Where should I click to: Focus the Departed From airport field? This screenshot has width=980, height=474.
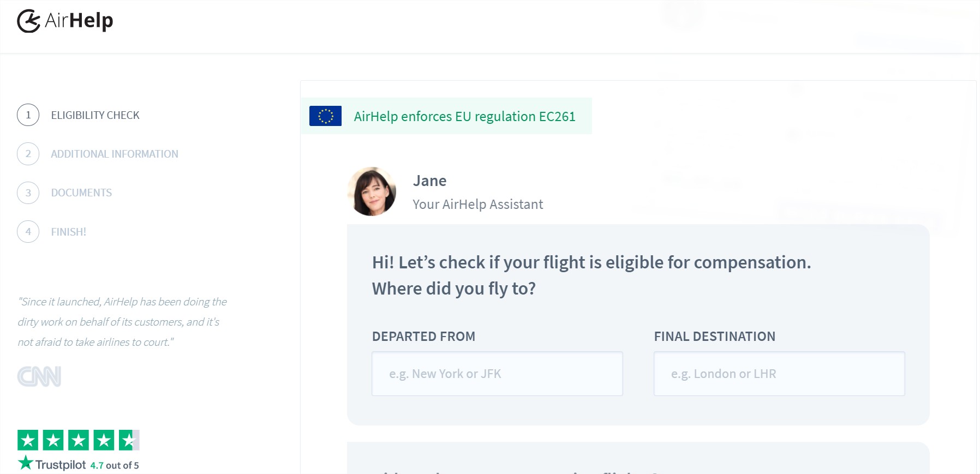coord(497,374)
